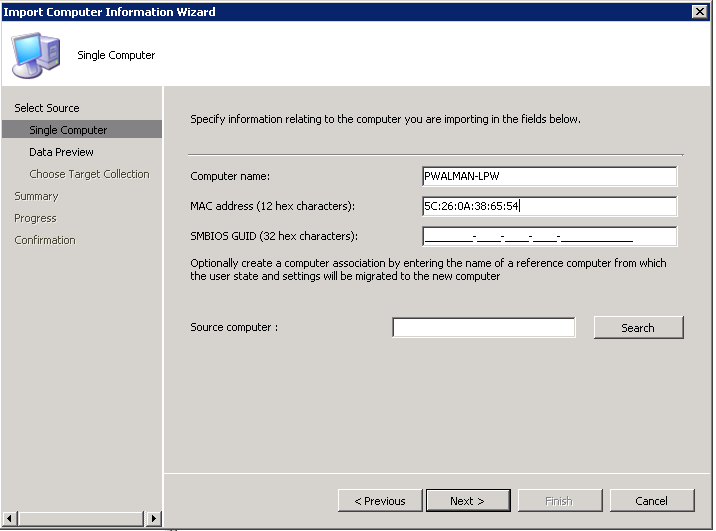Go to the Progress step
The image size is (716, 531).
(x=35, y=218)
